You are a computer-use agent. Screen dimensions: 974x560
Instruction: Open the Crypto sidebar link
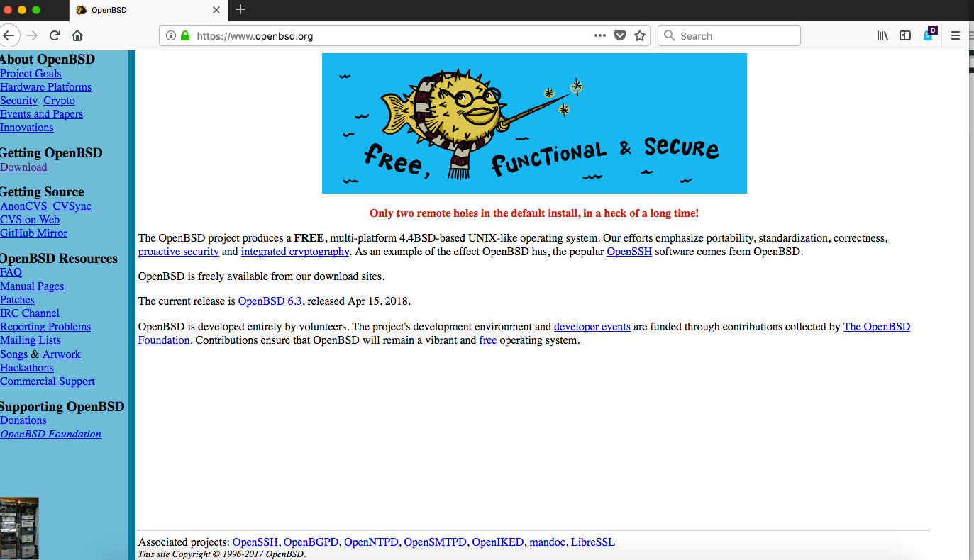pos(59,101)
